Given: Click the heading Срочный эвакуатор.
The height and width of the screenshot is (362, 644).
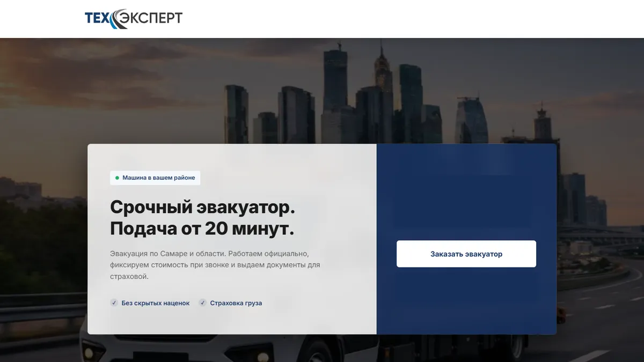Looking at the screenshot, I should tap(202, 207).
